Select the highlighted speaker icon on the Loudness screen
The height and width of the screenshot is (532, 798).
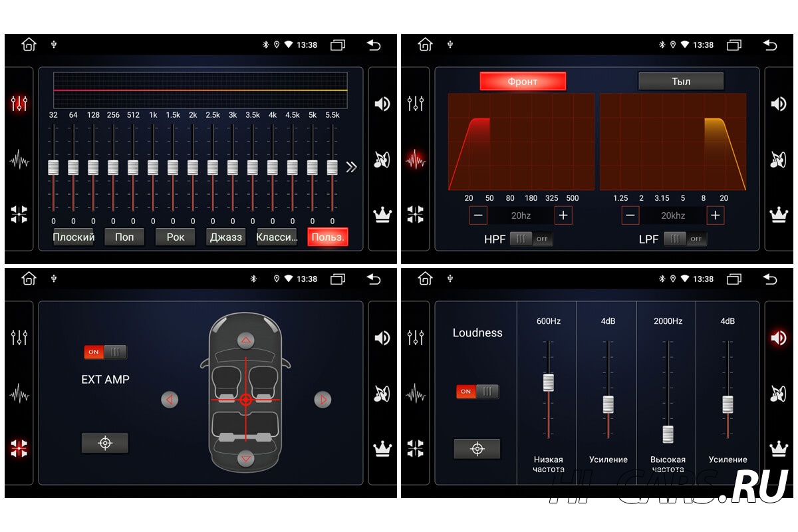tap(778, 338)
